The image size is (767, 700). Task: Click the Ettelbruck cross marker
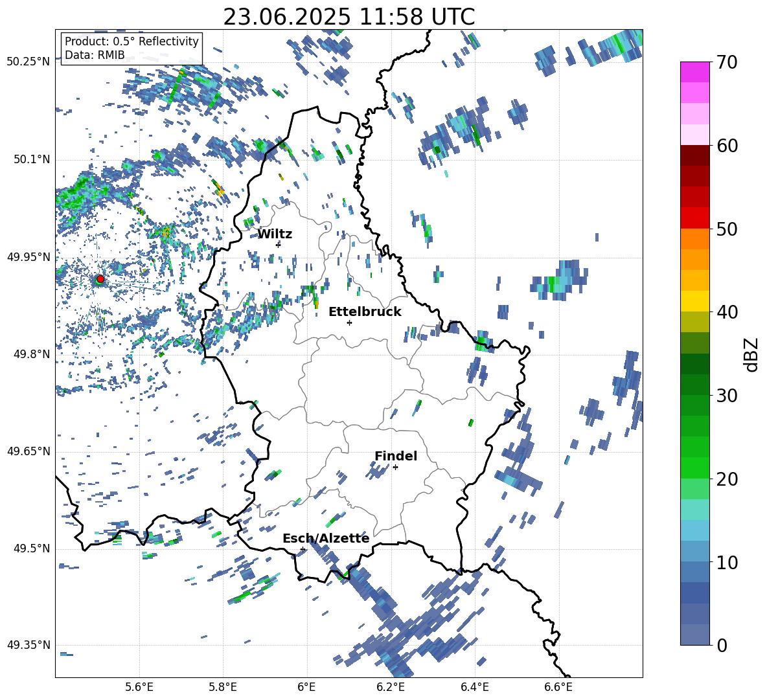(x=349, y=322)
